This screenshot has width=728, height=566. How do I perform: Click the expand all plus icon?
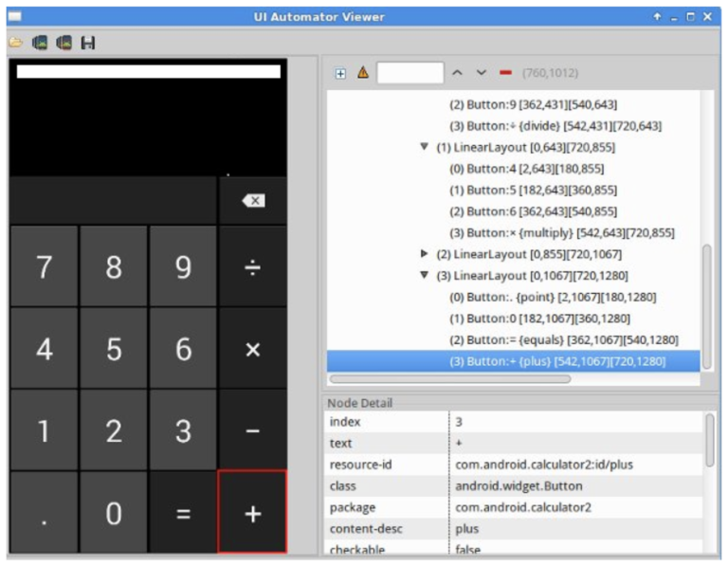(340, 73)
